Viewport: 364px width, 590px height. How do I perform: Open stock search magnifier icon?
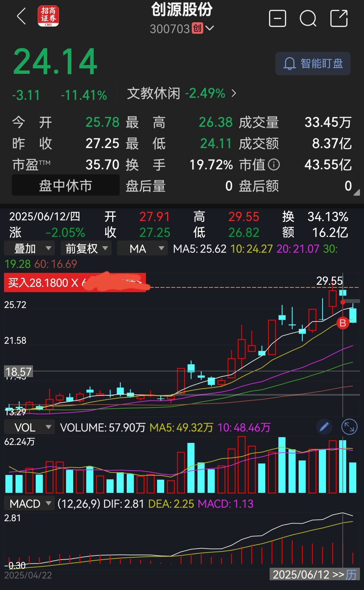click(x=308, y=18)
